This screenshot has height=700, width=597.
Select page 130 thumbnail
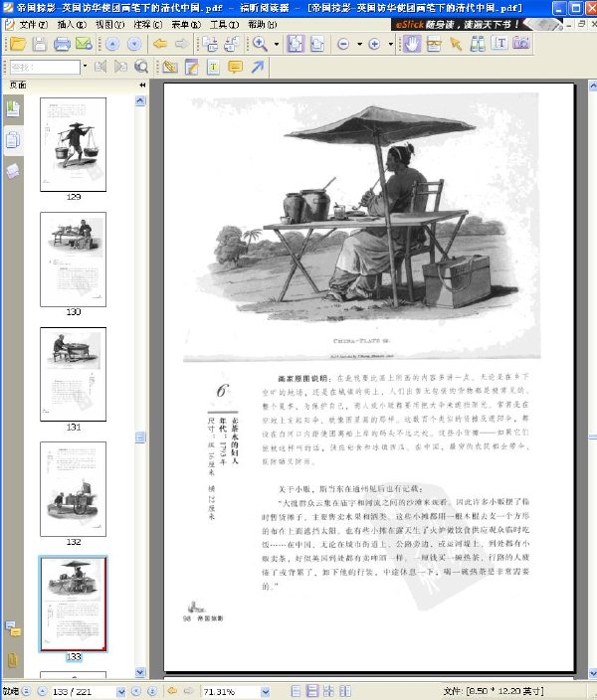(x=74, y=260)
